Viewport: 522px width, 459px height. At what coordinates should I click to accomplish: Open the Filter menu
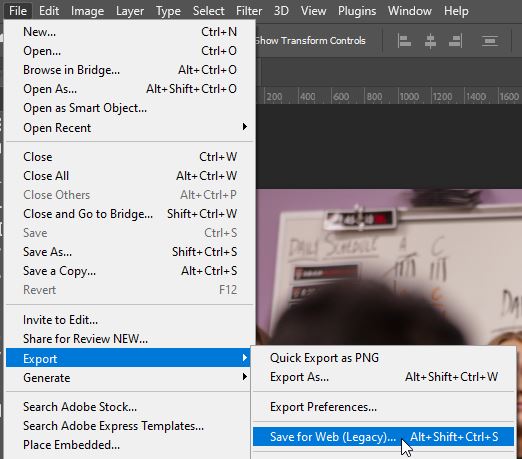click(249, 11)
